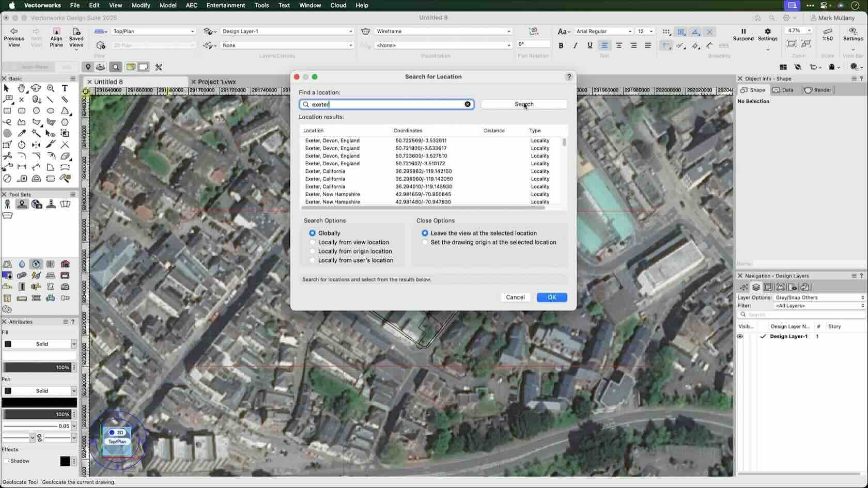Apply bold formatting from the Text toolbar
This screenshot has width=868, height=488.
point(561,45)
